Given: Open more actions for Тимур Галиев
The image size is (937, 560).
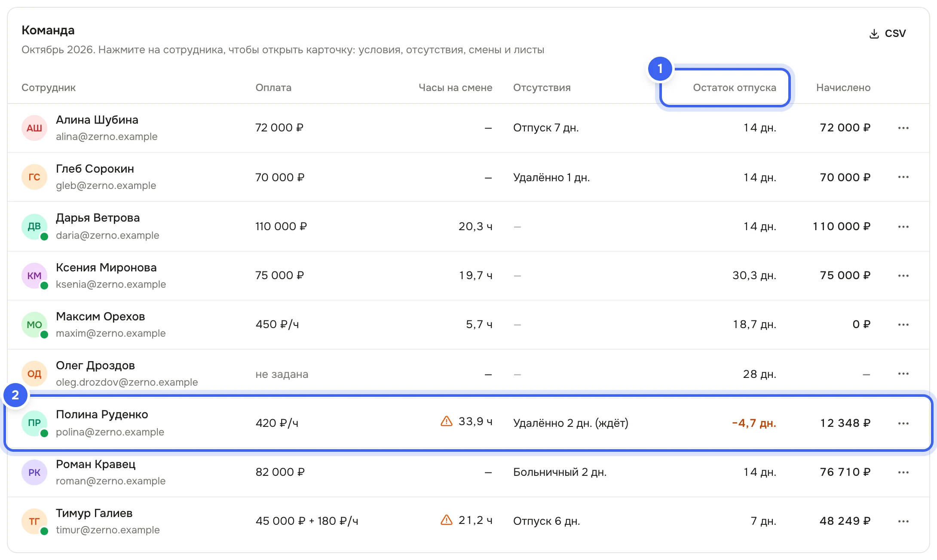Looking at the screenshot, I should click(903, 521).
